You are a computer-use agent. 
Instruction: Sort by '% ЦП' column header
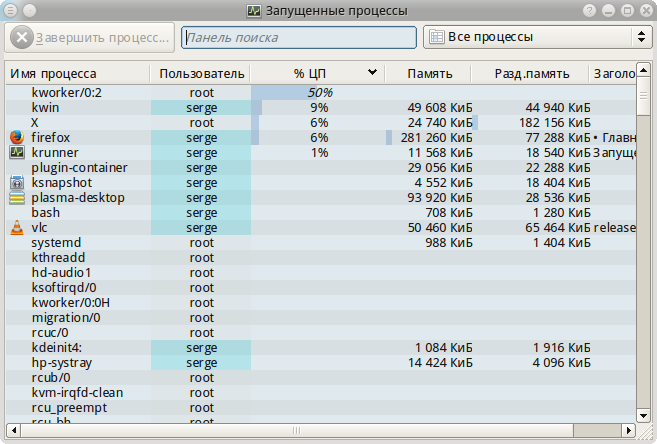point(318,74)
